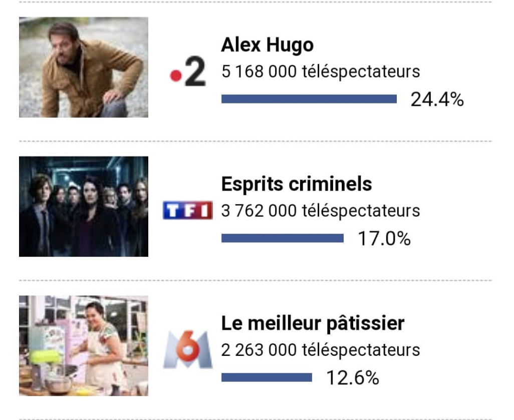Open the Le meilleur pâtissier title
Image resolution: width=514 pixels, height=420 pixels.
(x=313, y=323)
